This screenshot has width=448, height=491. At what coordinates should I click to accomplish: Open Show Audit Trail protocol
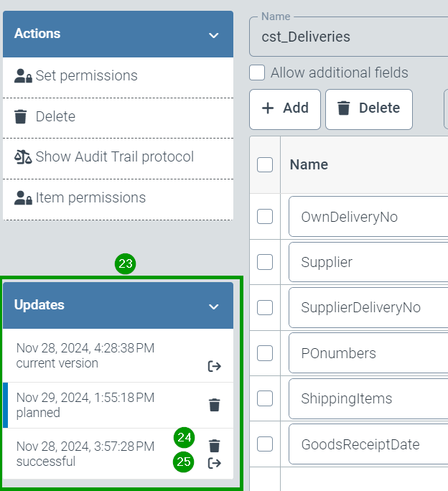(114, 156)
